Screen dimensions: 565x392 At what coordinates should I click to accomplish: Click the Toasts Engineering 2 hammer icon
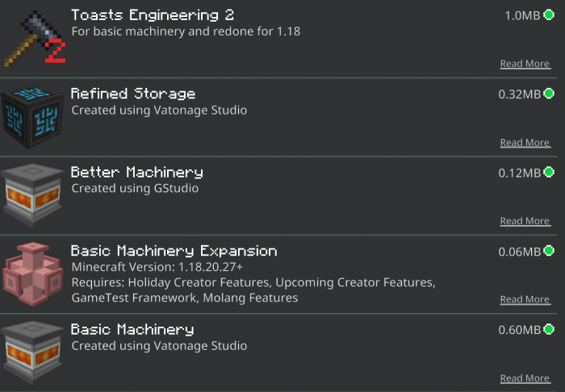click(35, 39)
